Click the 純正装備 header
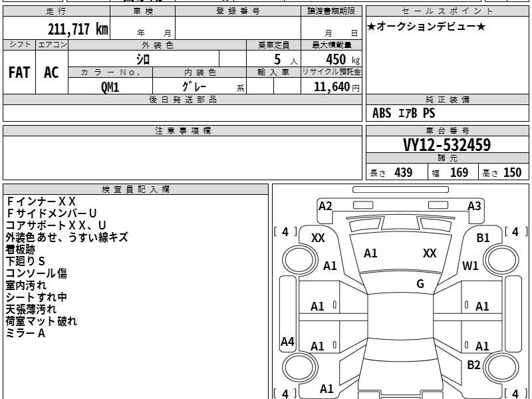 click(x=447, y=100)
